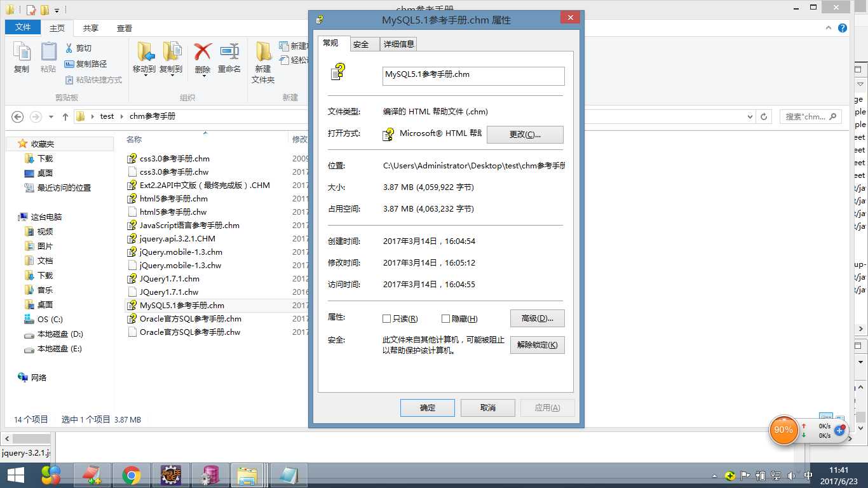
Task: Click the File Explorer taskbar icon
Action: [x=248, y=475]
